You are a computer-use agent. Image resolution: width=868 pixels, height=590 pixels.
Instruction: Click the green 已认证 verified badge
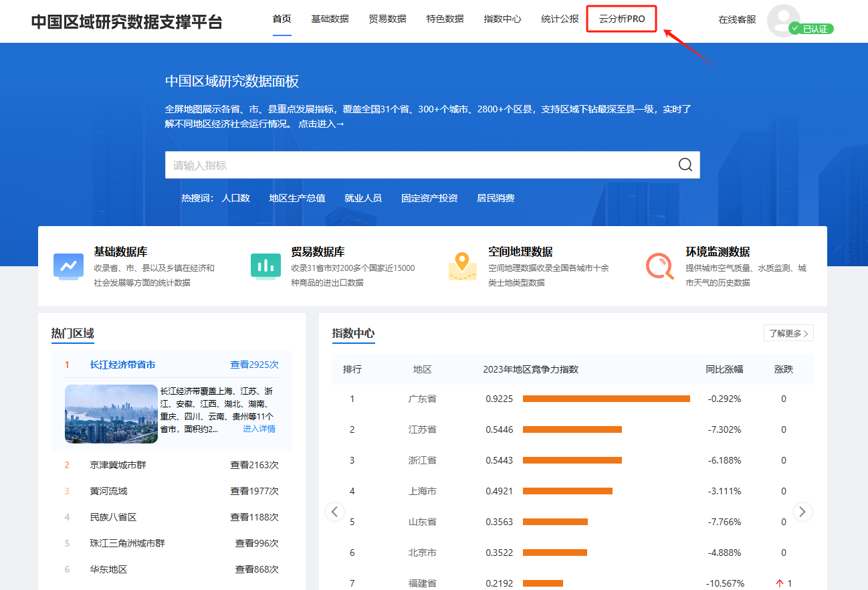tap(811, 29)
